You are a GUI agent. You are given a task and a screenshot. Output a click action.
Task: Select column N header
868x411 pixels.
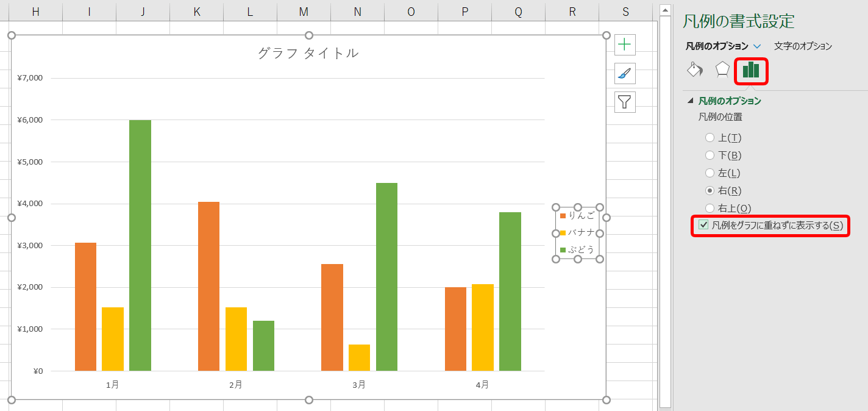click(357, 12)
